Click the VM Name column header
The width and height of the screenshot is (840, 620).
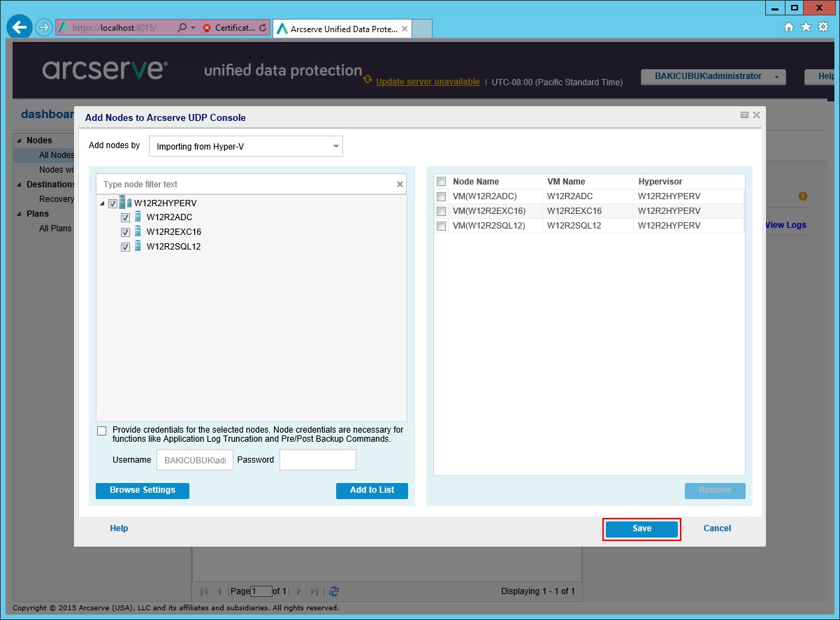click(x=566, y=182)
